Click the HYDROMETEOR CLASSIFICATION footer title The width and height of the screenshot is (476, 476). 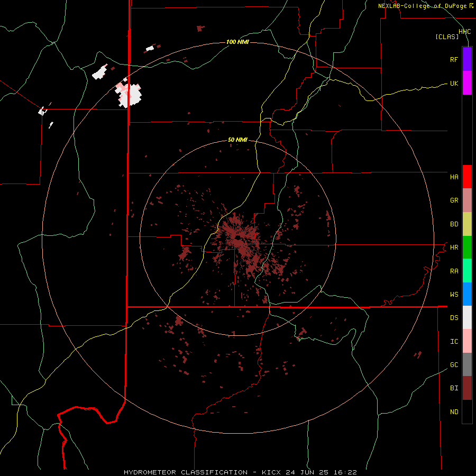coord(186,472)
